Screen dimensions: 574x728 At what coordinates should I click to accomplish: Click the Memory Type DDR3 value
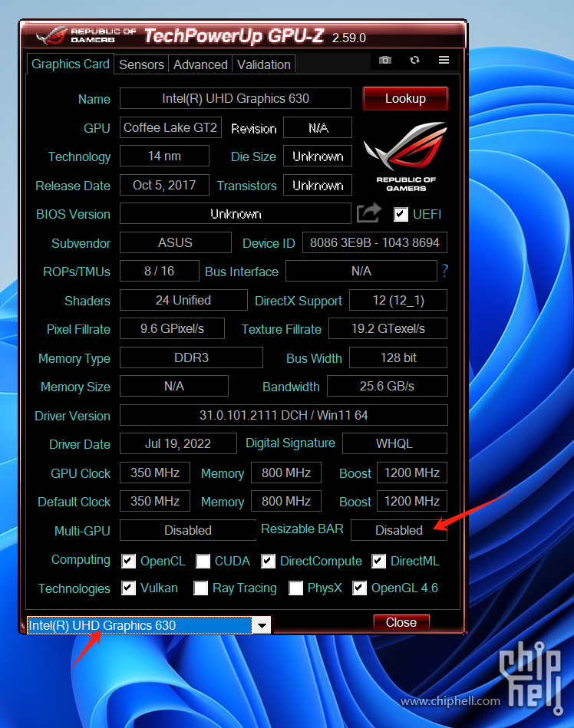point(191,357)
